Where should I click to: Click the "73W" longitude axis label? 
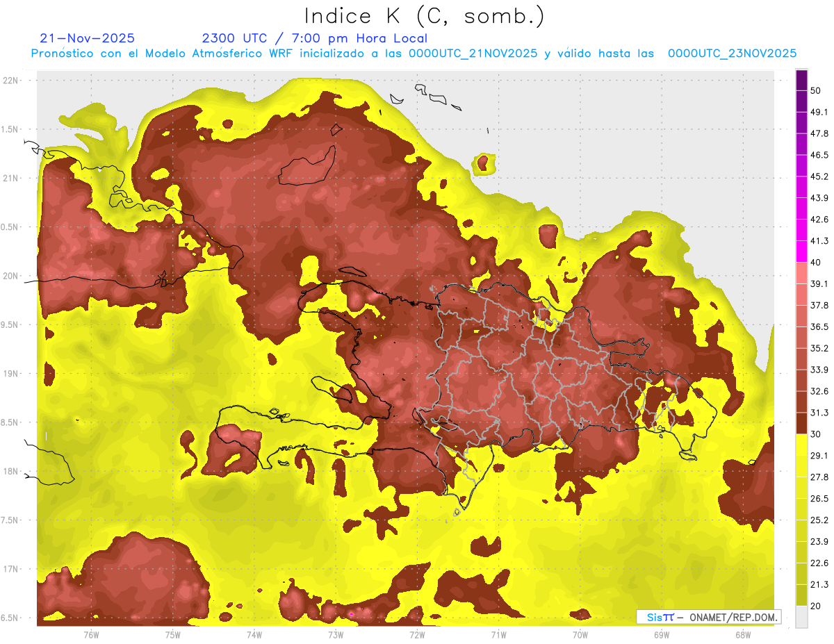coord(336,635)
